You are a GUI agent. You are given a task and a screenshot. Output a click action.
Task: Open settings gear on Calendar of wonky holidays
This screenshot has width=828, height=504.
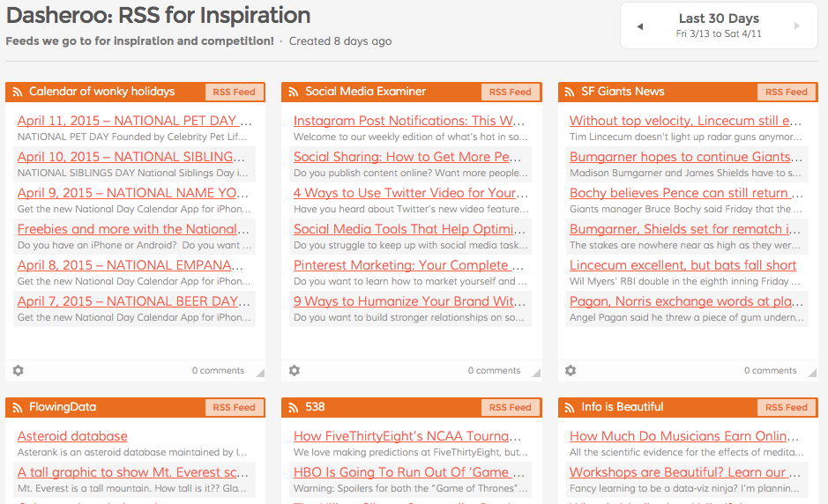[x=19, y=371]
